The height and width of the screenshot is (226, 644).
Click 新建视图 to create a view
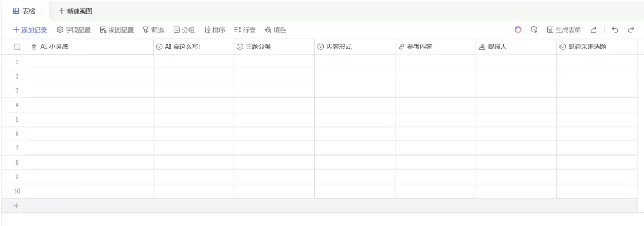coord(76,11)
